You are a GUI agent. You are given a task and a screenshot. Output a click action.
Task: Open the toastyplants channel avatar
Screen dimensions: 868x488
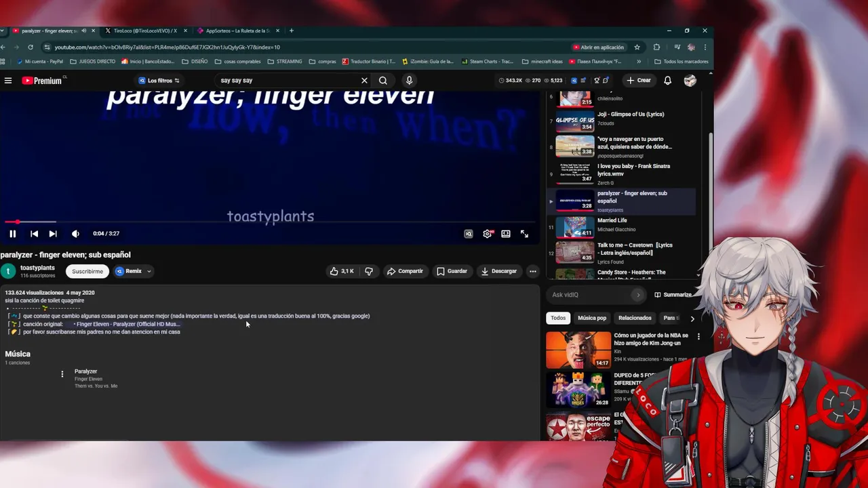click(8, 271)
